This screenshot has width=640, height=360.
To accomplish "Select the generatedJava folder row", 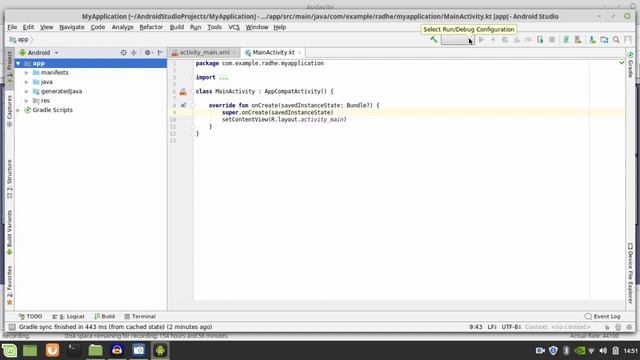I will tap(91, 91).
